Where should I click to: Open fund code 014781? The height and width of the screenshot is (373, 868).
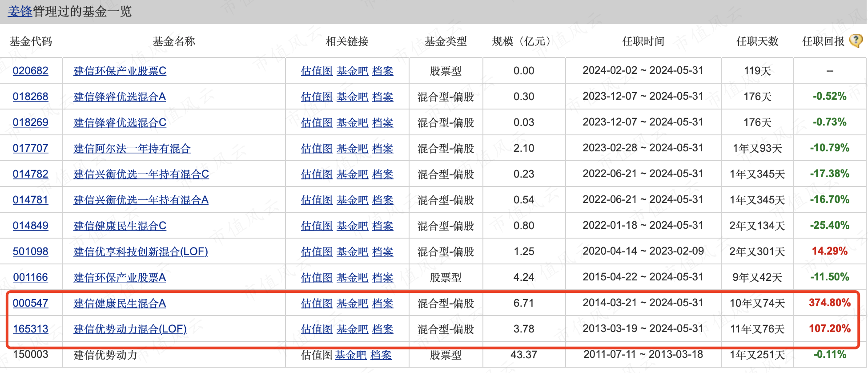pyautogui.click(x=30, y=200)
